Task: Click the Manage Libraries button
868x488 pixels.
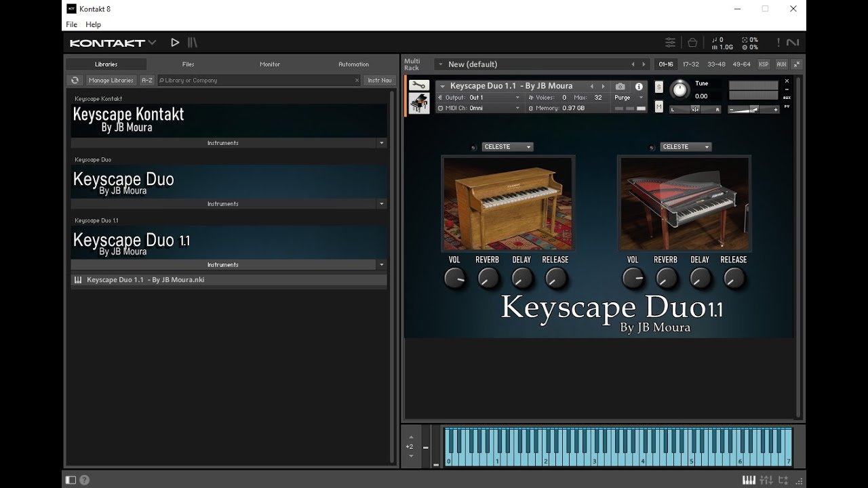Action: point(111,80)
